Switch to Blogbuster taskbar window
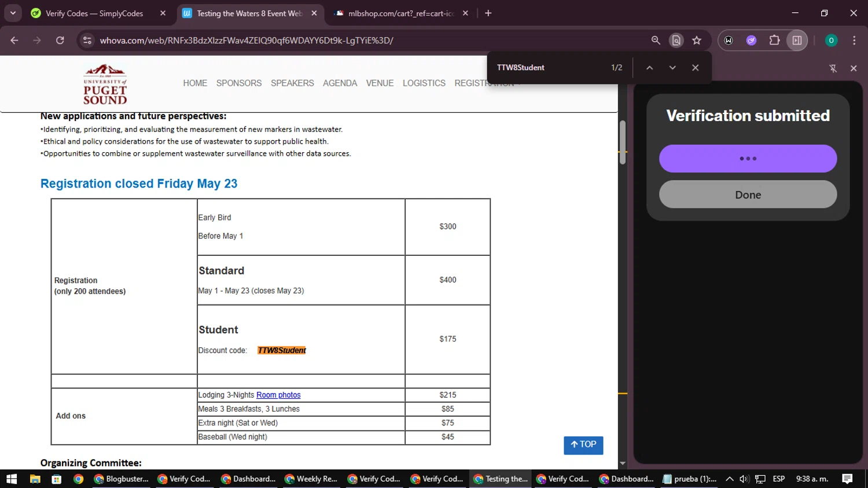 [121, 479]
